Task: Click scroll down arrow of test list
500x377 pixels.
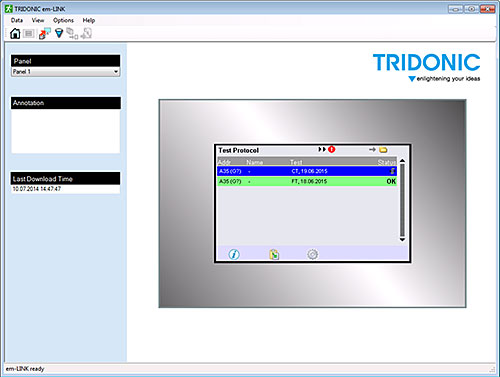Action: tap(402, 239)
